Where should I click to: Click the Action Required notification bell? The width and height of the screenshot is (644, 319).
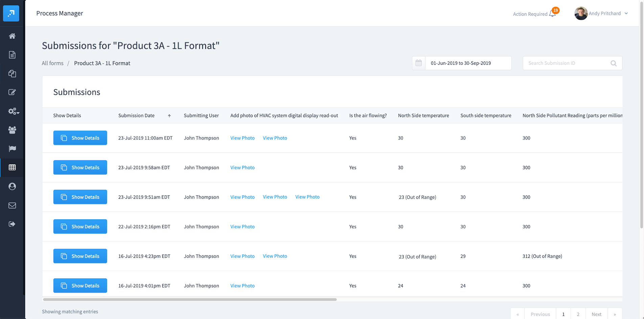tap(552, 14)
